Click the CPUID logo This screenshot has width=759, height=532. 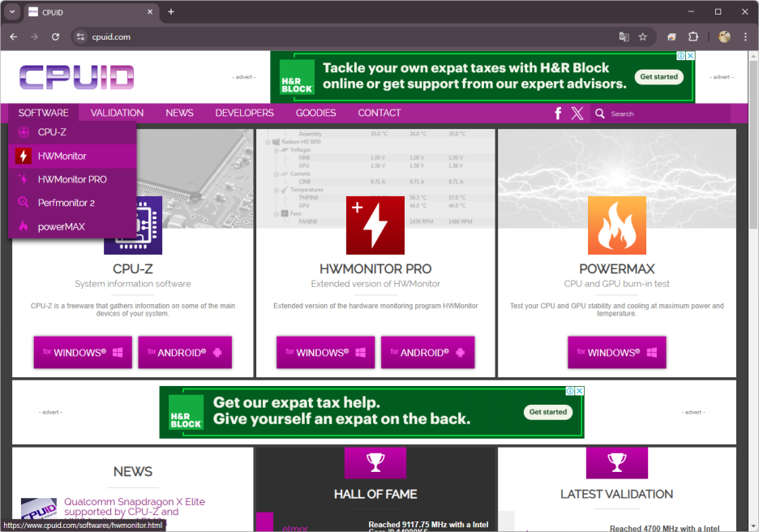coord(76,77)
